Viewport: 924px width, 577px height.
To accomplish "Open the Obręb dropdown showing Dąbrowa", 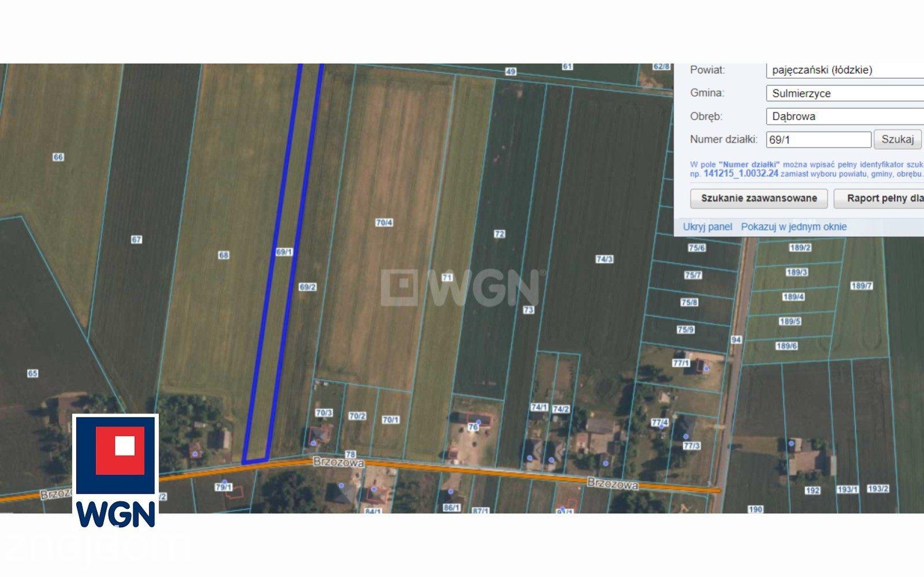I will click(845, 116).
